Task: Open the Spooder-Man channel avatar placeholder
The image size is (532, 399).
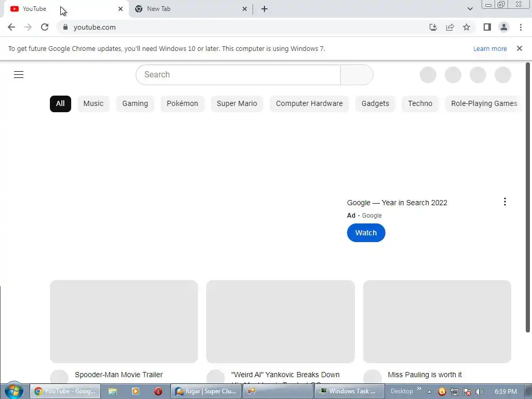Action: point(59,377)
